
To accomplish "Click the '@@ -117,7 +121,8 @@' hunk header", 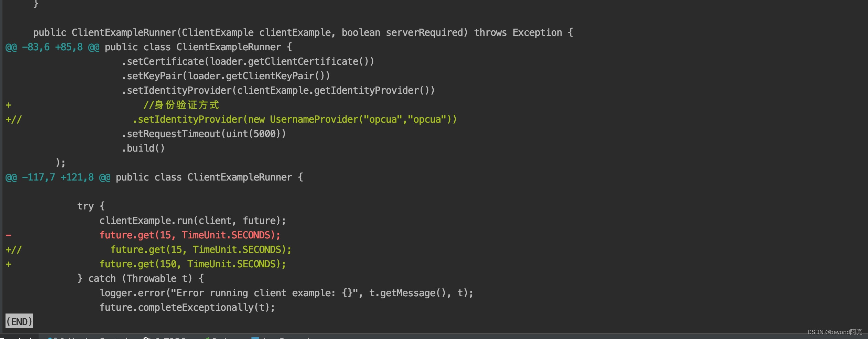I will (58, 177).
